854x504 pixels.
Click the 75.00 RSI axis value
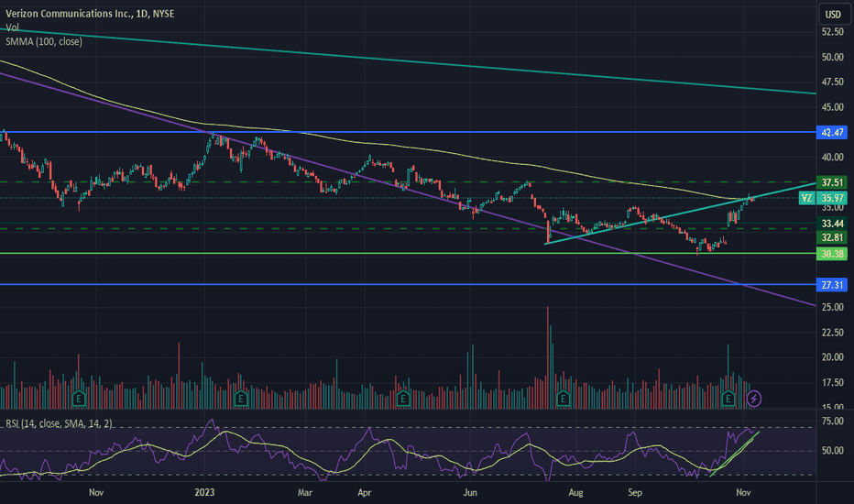(x=833, y=422)
